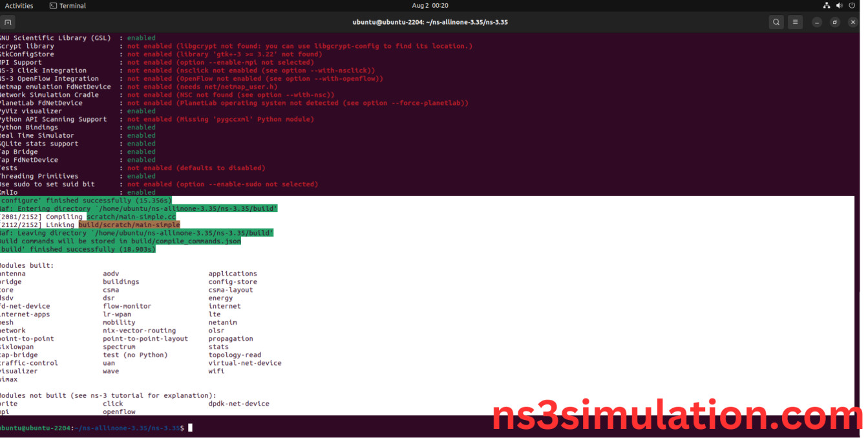The height and width of the screenshot is (438, 868).
Task: Click the terminal search magnifier icon
Action: point(776,22)
